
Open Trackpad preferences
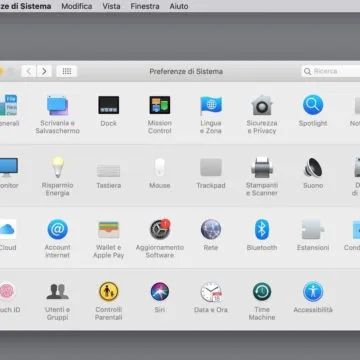coord(211,173)
